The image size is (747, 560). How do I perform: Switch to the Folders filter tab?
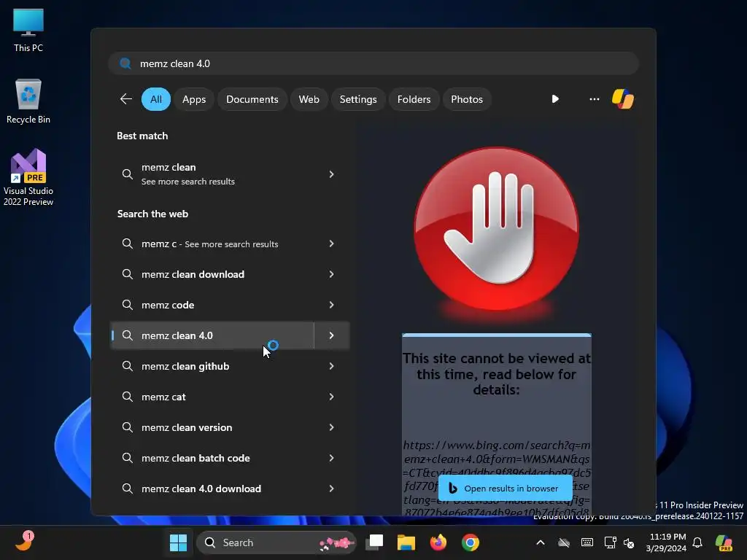tap(414, 99)
